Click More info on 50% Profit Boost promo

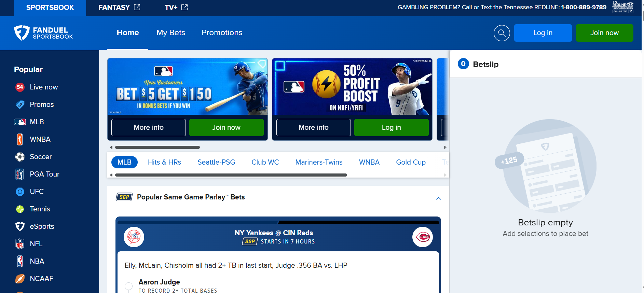tap(314, 127)
